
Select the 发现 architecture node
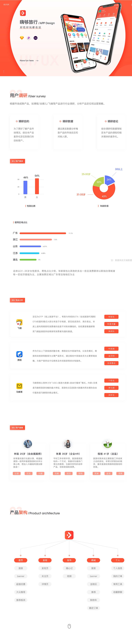(45, 560)
